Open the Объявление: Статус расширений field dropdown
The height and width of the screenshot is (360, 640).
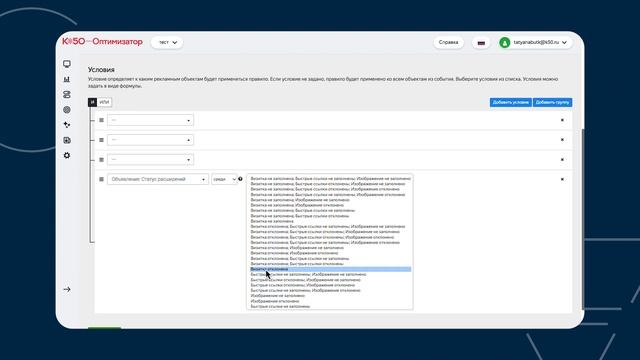point(158,179)
